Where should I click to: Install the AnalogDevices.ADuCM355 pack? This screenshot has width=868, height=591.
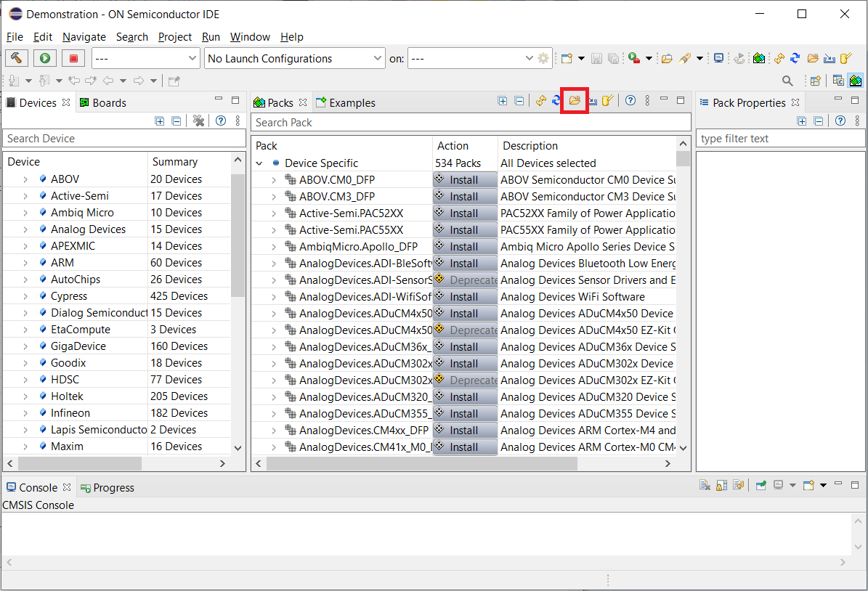(x=464, y=413)
